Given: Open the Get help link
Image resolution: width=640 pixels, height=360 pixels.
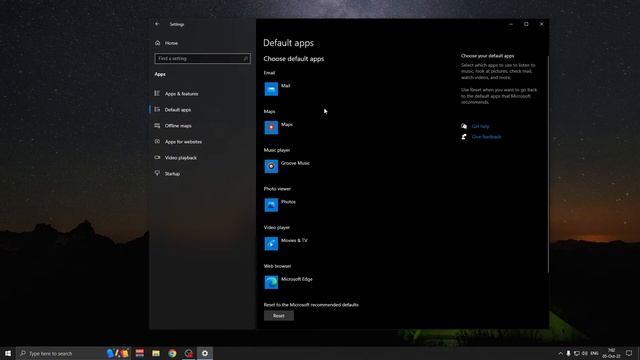Looking at the screenshot, I should [x=480, y=126].
